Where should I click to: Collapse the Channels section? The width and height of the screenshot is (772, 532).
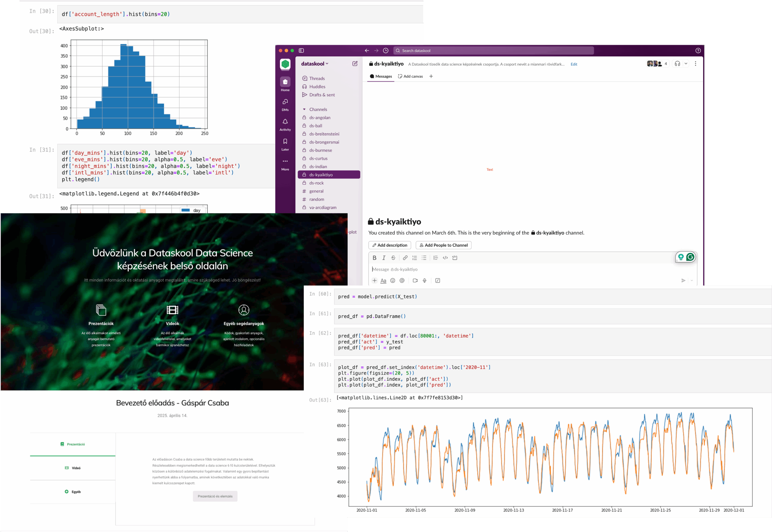click(304, 109)
